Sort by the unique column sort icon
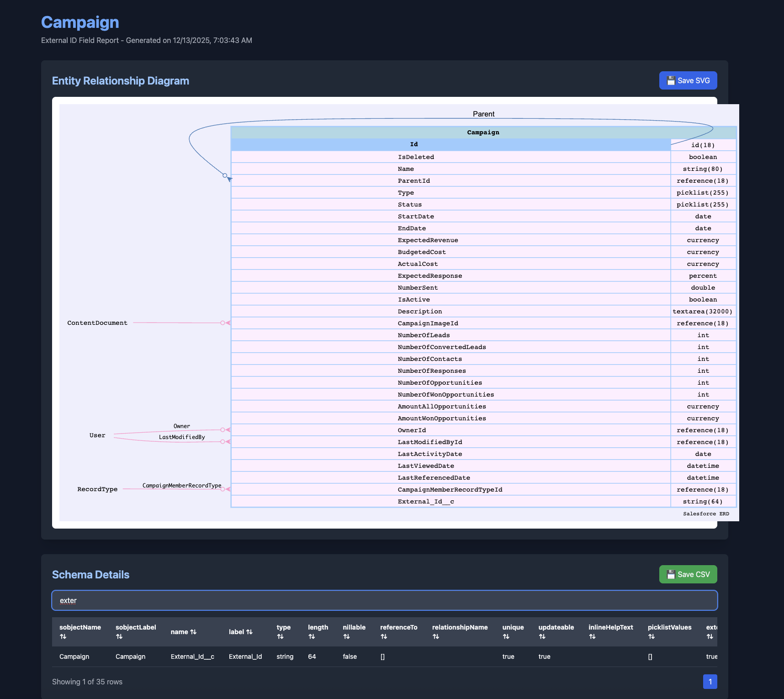 coord(506,636)
